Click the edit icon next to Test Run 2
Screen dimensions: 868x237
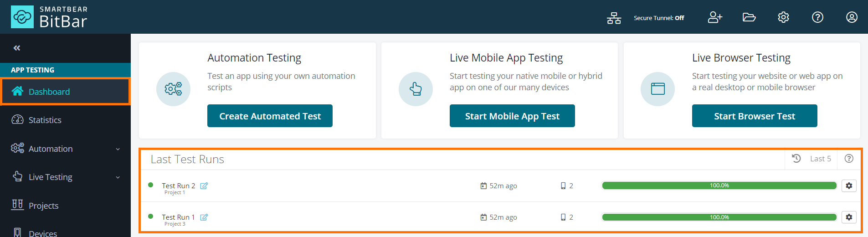[x=204, y=185]
